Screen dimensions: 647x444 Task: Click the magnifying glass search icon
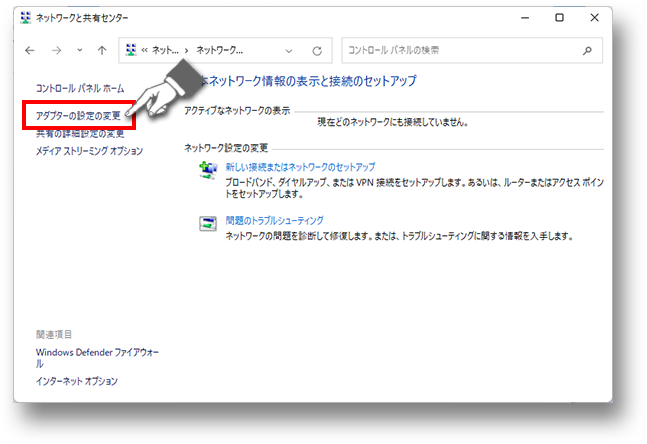pos(587,51)
